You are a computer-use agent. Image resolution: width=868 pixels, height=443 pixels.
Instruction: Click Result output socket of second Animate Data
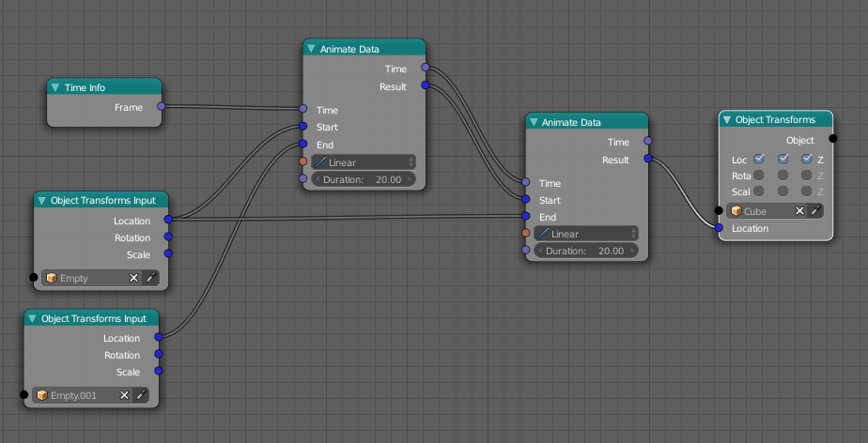point(648,159)
